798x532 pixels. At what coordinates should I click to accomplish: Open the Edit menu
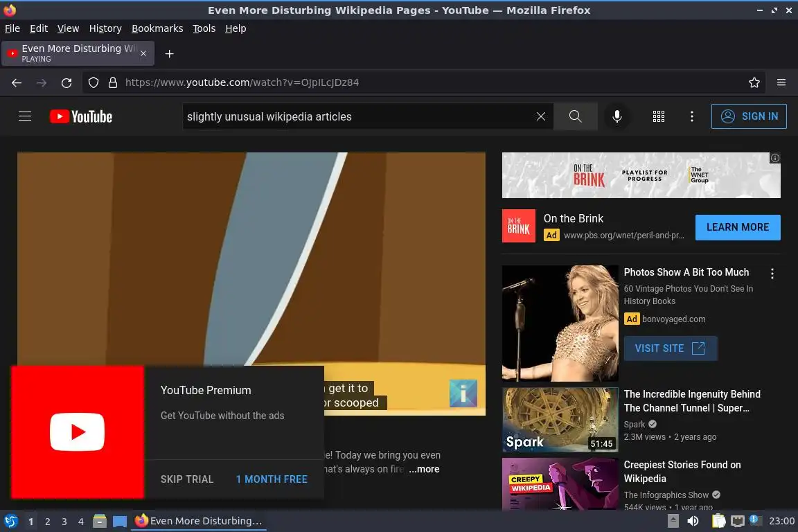(39, 28)
